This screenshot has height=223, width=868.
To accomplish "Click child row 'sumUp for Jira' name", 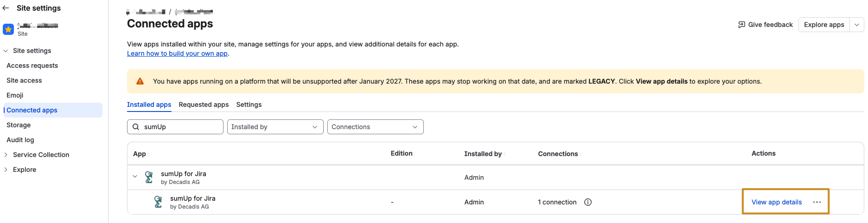I will (193, 198).
